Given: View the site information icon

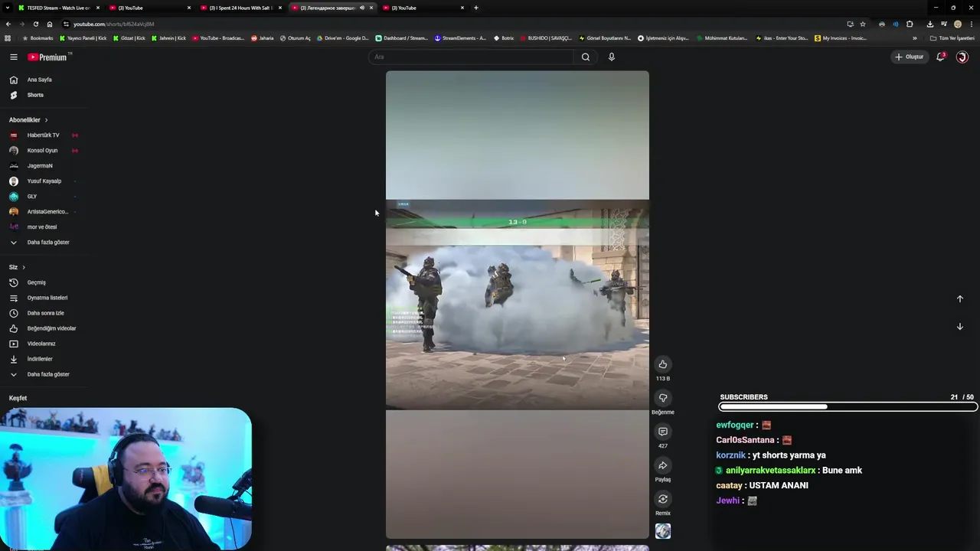Looking at the screenshot, I should [66, 24].
